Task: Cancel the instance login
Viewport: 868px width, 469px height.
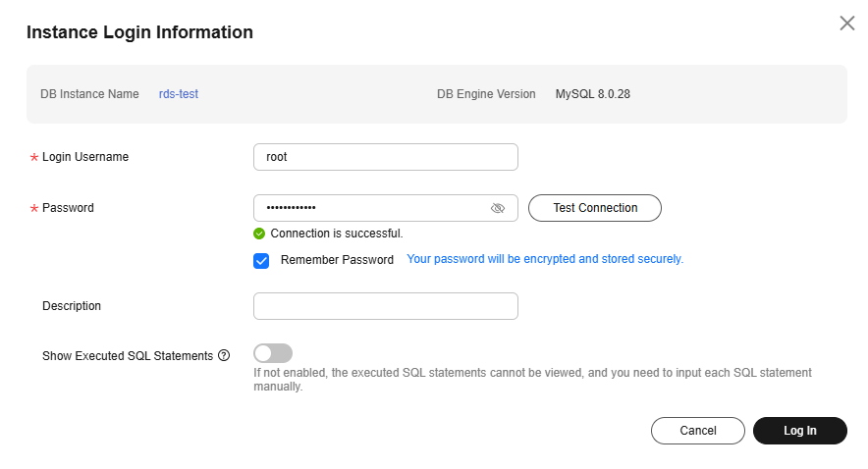Action: point(697,431)
